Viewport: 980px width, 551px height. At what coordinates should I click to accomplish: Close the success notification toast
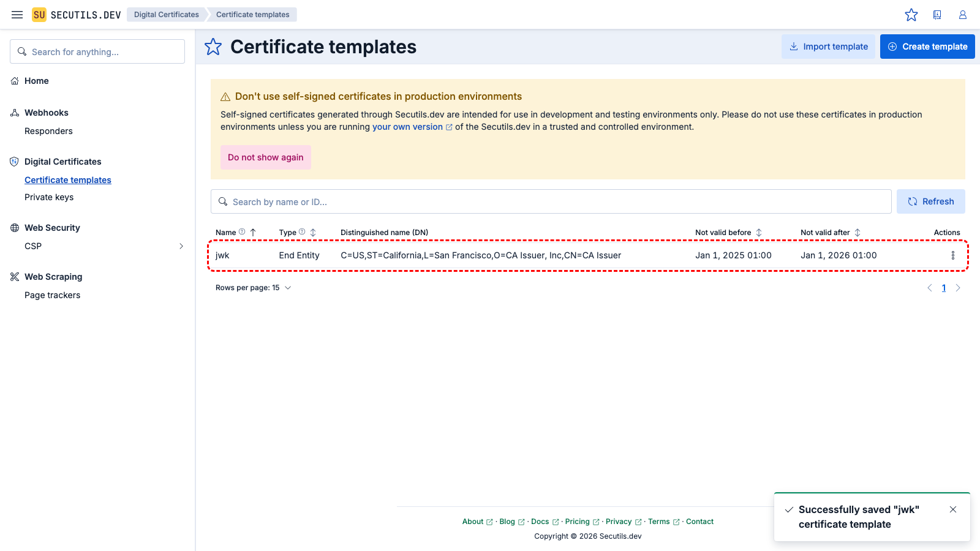click(953, 509)
